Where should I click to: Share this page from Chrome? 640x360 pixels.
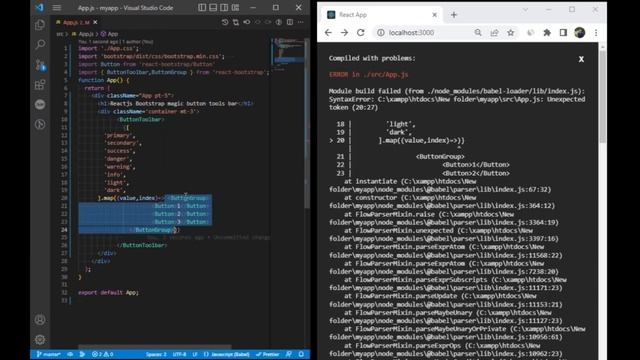494,33
